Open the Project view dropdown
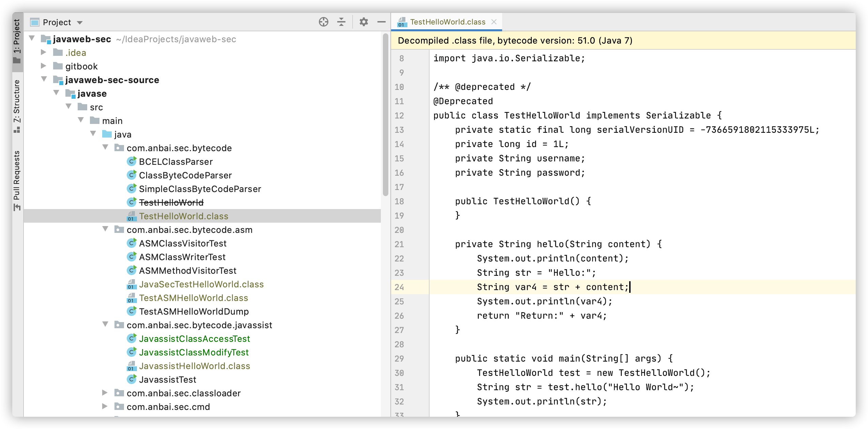 click(x=80, y=22)
